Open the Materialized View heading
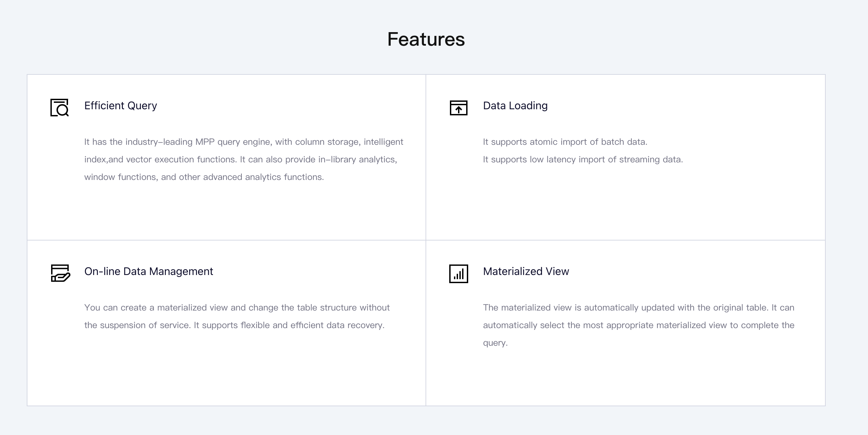 (x=526, y=271)
